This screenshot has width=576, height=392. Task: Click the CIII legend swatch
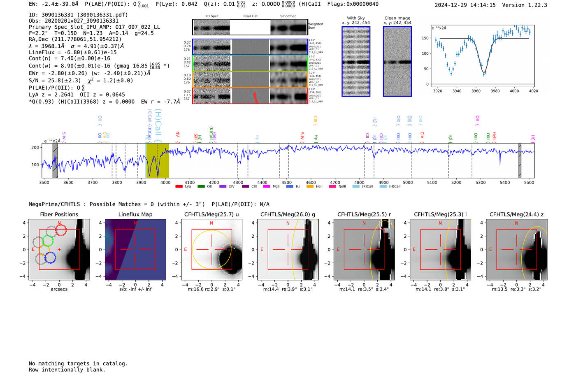246,186
